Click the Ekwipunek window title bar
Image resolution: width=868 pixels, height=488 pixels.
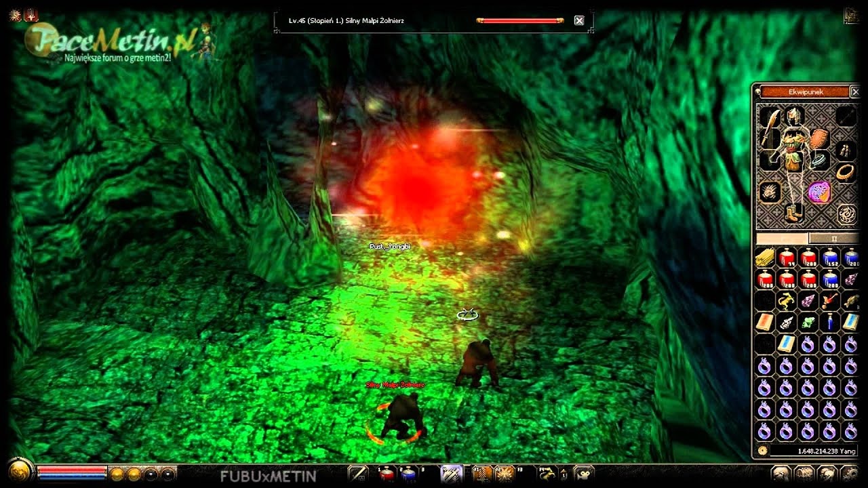coord(805,91)
